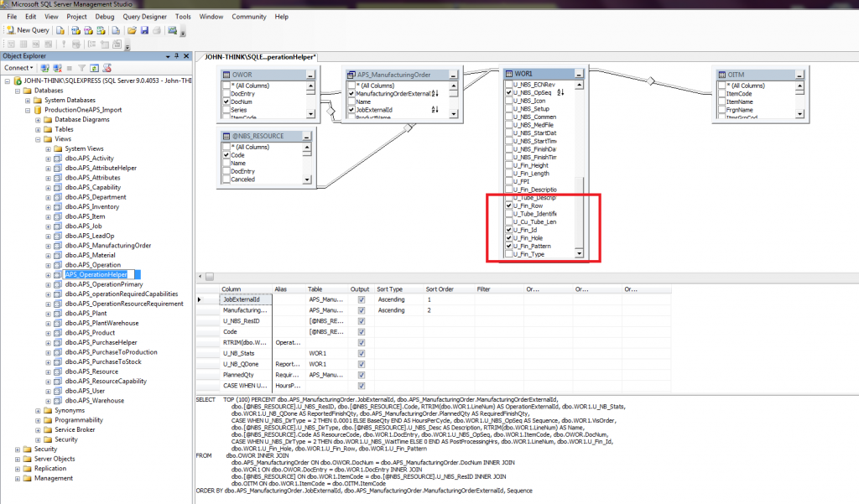The height and width of the screenshot is (504, 859).
Task: Uncheck U_Fin_Hole in the WOR1 table
Action: [x=508, y=238]
